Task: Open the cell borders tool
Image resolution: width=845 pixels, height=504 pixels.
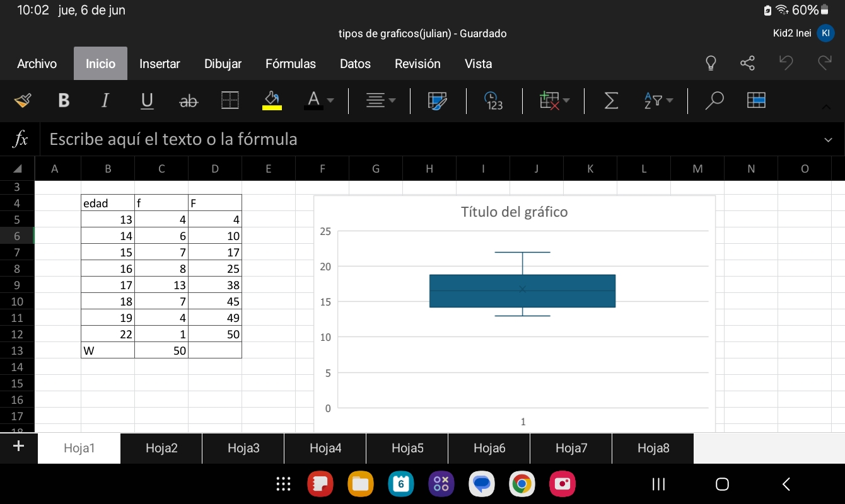Action: [230, 101]
